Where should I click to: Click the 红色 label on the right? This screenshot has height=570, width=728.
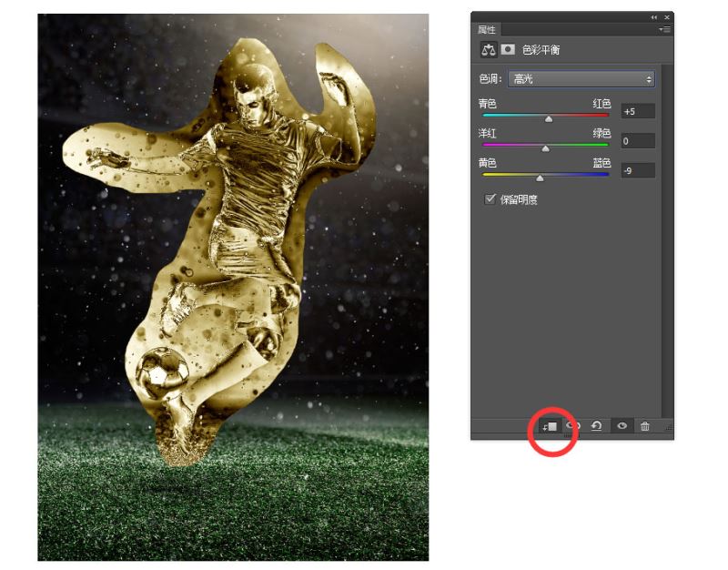pos(602,103)
